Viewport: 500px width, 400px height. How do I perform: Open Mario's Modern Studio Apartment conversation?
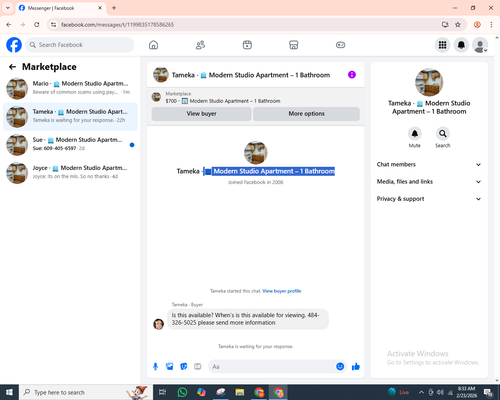click(x=70, y=88)
